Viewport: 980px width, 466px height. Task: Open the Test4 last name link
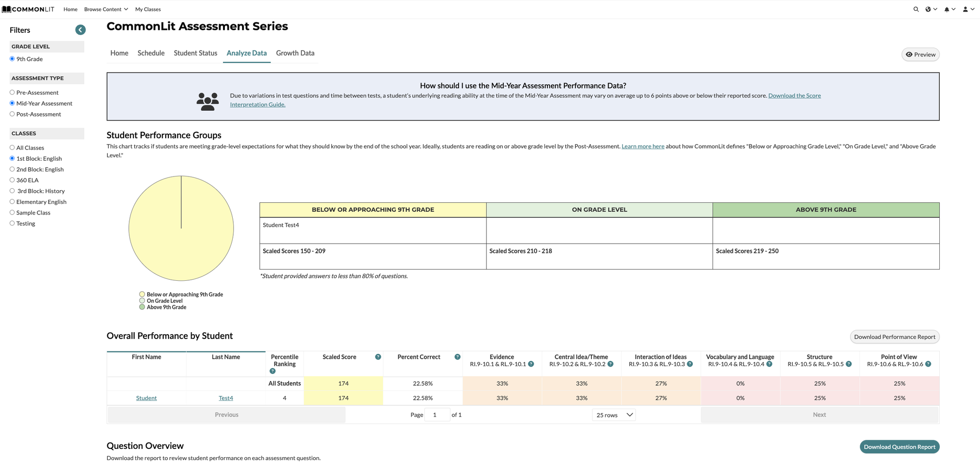tap(226, 398)
